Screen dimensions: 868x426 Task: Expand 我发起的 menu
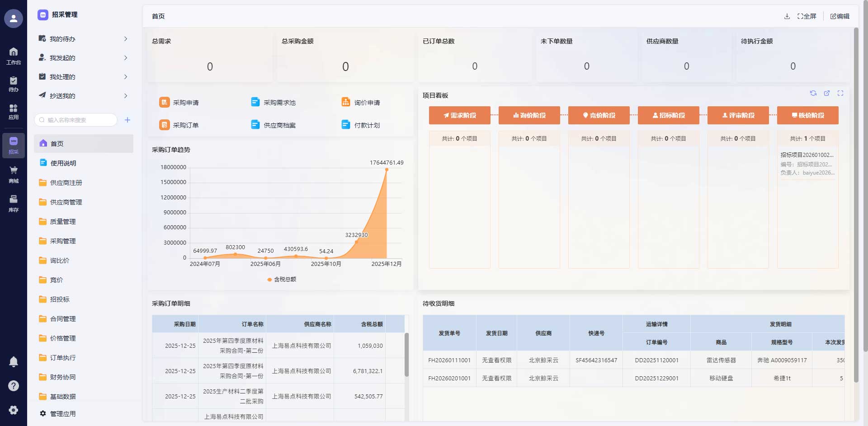click(x=84, y=58)
